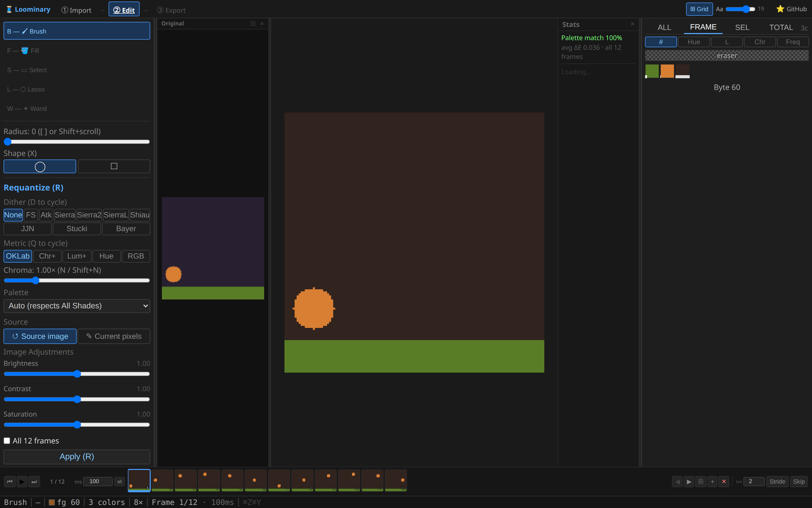Sort palette by Chr
Image resolution: width=812 pixels, height=508 pixels.
click(760, 42)
